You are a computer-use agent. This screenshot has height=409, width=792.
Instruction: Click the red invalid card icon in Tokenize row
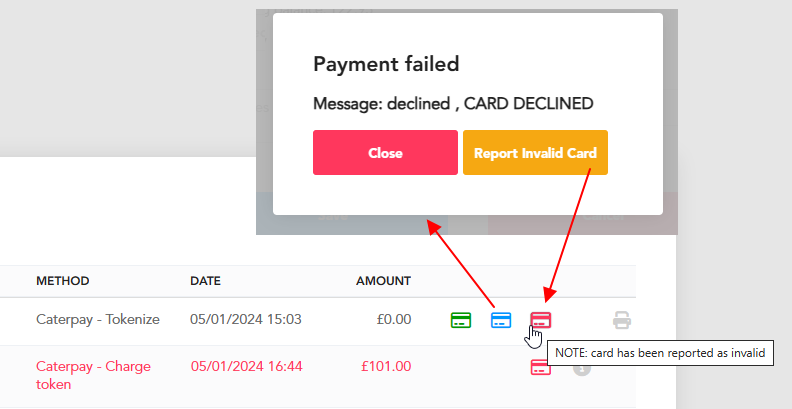[x=540, y=320]
